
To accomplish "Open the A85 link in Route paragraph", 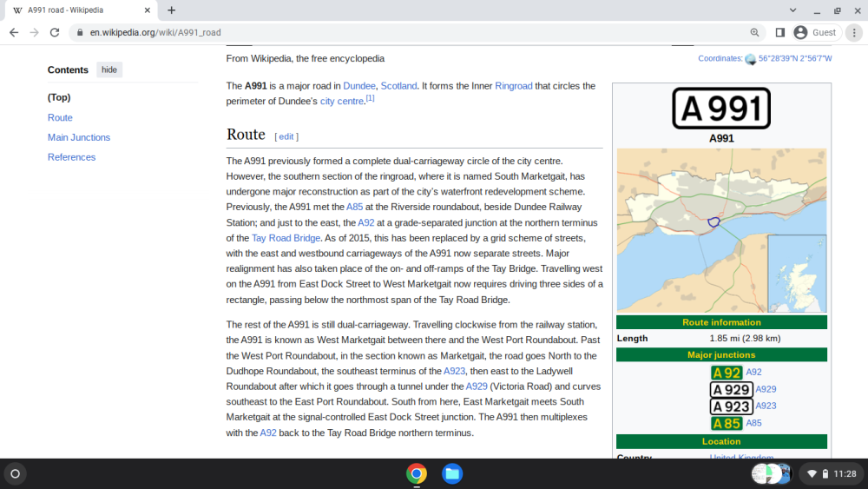I will pyautogui.click(x=355, y=207).
